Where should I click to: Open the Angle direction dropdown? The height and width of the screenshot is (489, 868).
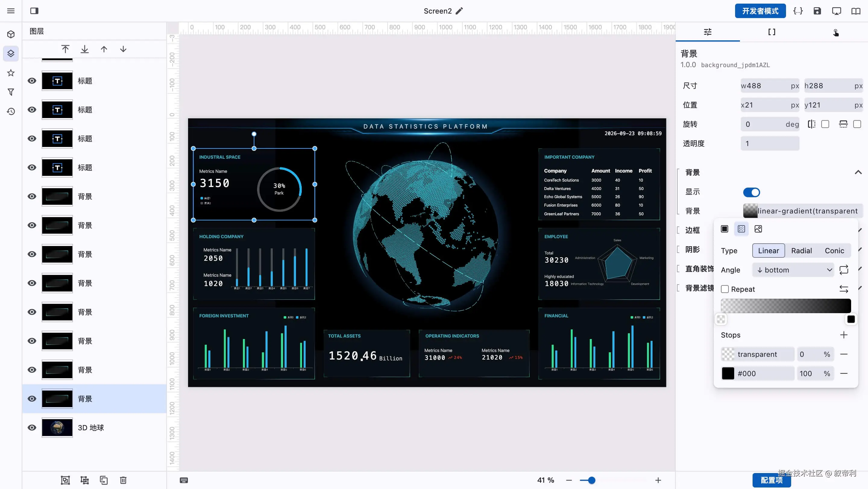coord(793,270)
